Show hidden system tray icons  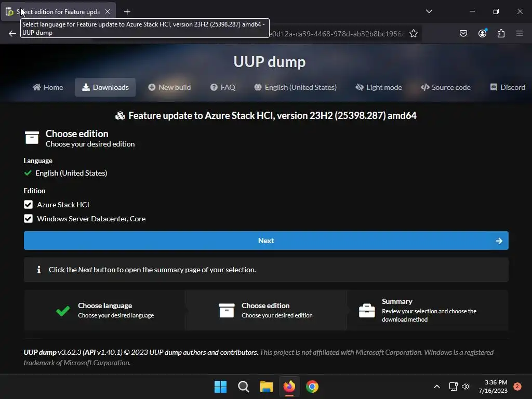(436, 387)
